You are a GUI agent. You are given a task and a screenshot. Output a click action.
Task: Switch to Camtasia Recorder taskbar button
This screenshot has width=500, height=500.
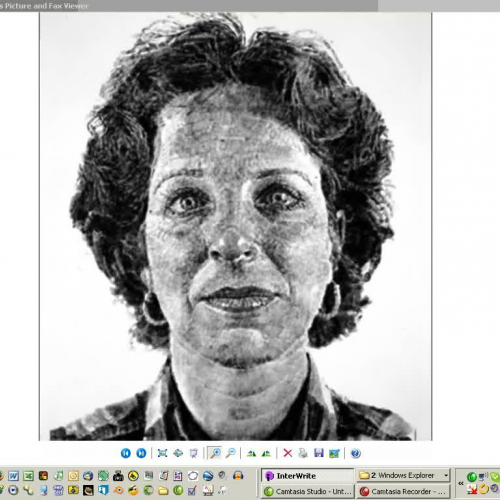pyautogui.click(x=403, y=491)
